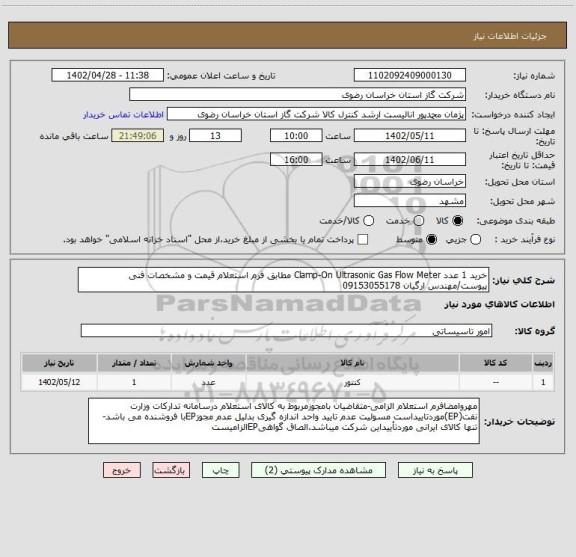Click the 1402/05/12 need date cell

[x=59, y=382]
